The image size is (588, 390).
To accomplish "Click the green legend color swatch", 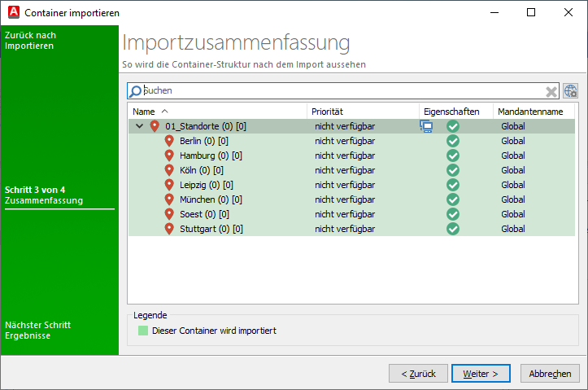I will pos(143,331).
